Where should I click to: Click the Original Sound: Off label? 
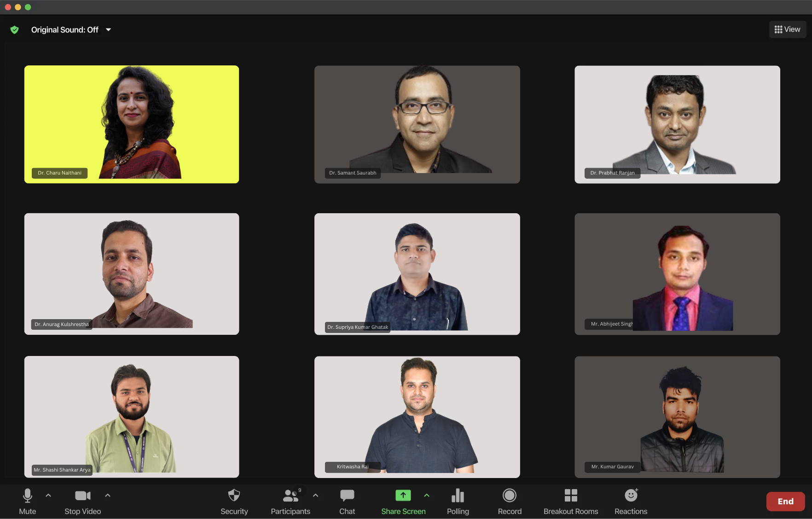coord(65,30)
